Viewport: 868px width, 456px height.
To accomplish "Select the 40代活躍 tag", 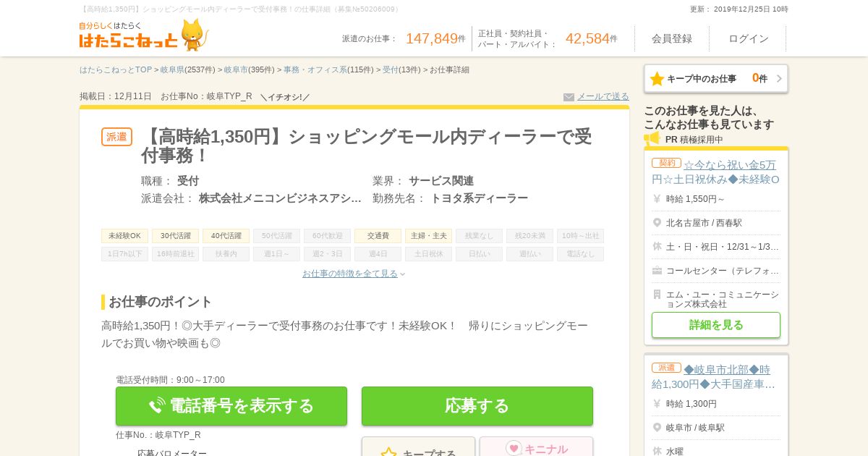I will pos(226,236).
